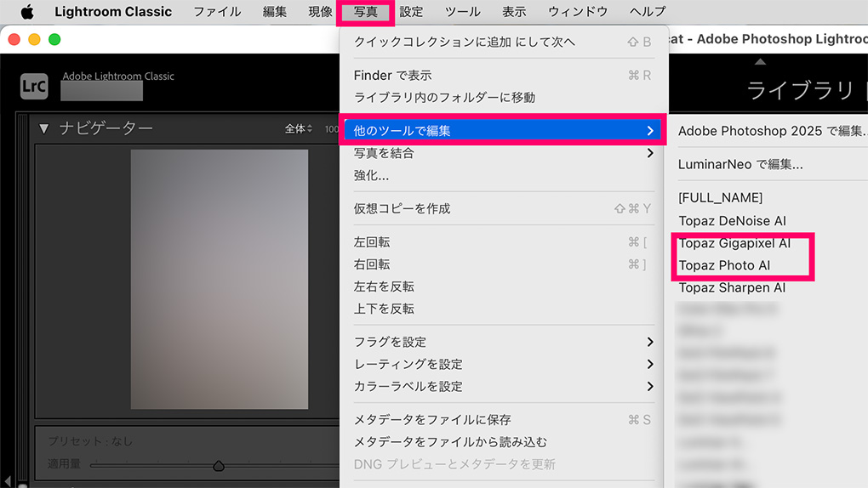The width and height of the screenshot is (868, 488).
Task: Click top panel collapse arrow above ライブラリ
Action: click(760, 61)
